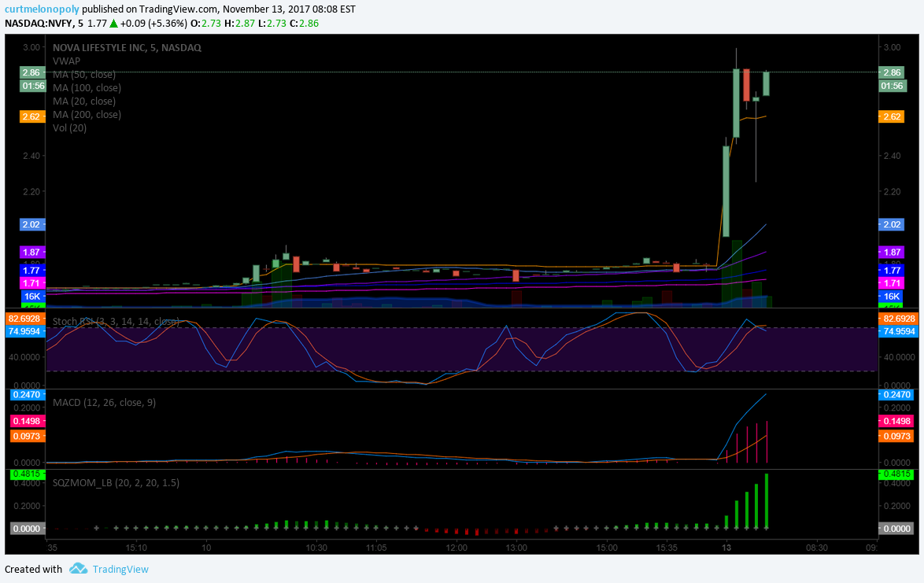Select the MA (100, close) indicator label

click(x=87, y=88)
